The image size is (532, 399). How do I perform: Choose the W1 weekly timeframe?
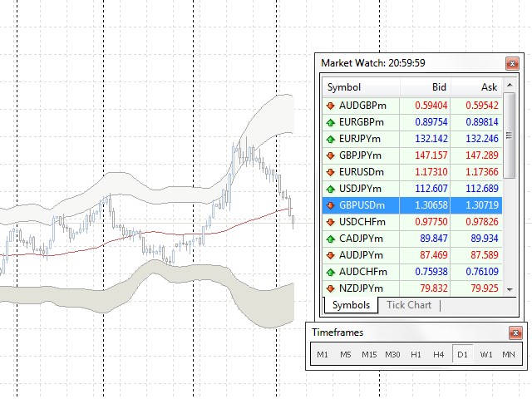[486, 355]
